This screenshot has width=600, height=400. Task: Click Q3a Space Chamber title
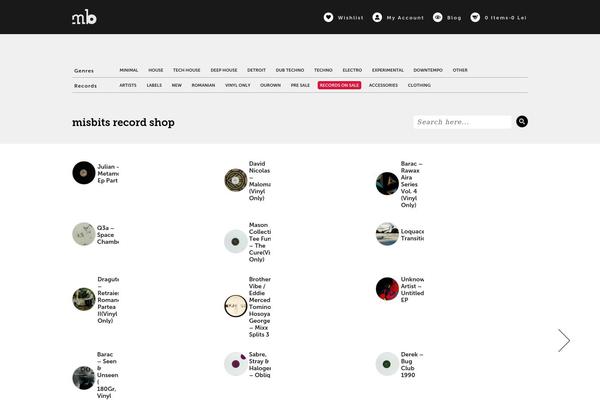(x=108, y=235)
